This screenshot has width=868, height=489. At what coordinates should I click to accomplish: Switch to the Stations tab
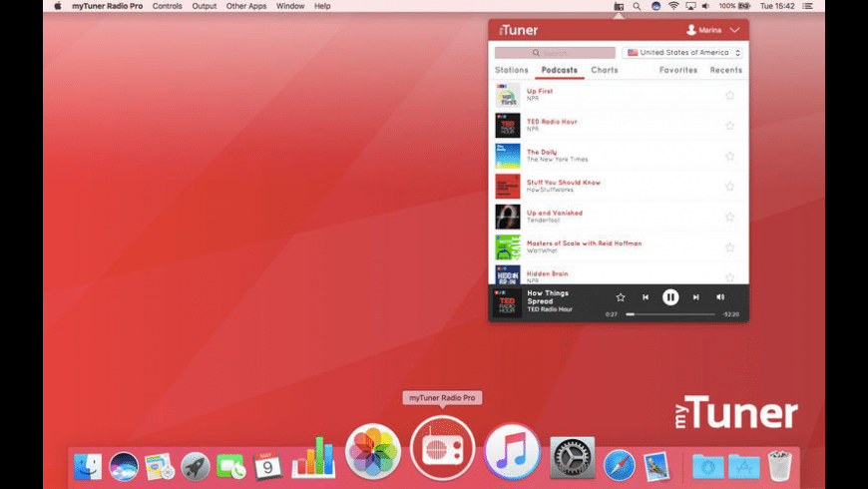(x=512, y=70)
